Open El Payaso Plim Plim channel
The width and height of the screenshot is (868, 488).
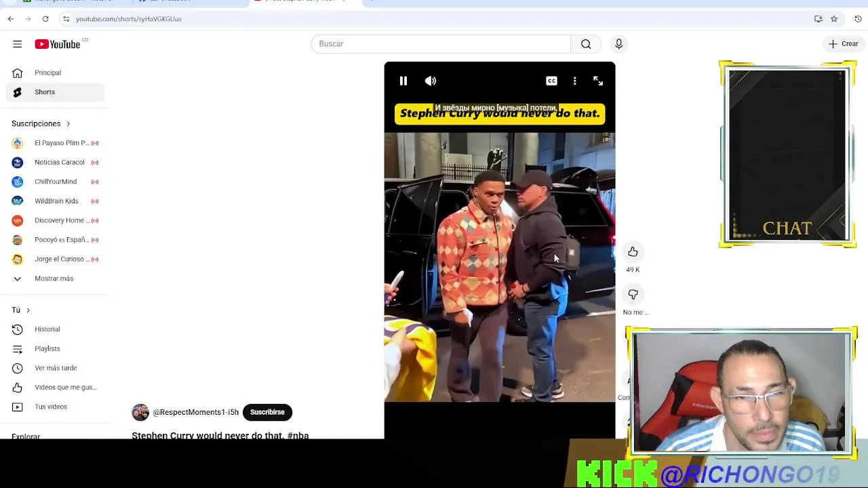55,143
